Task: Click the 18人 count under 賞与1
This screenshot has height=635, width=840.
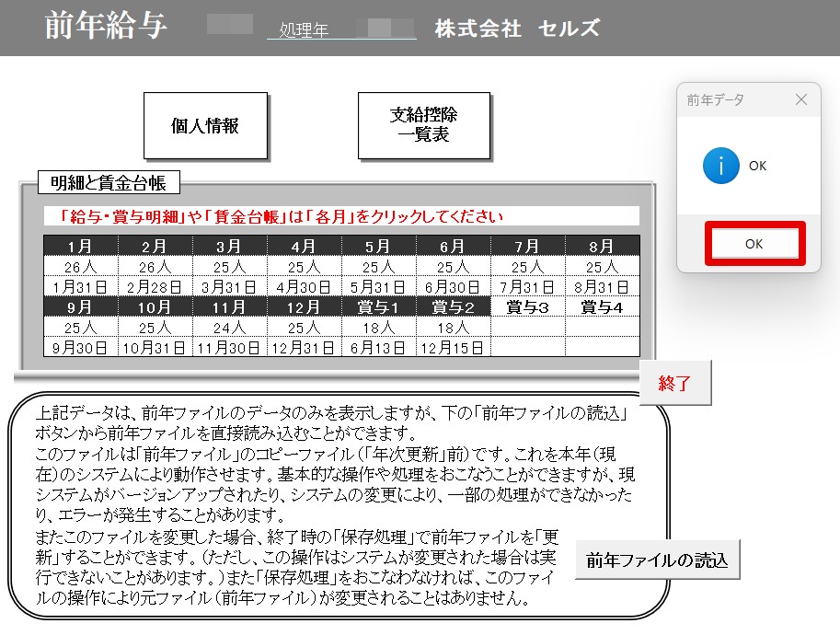Action: click(x=379, y=328)
